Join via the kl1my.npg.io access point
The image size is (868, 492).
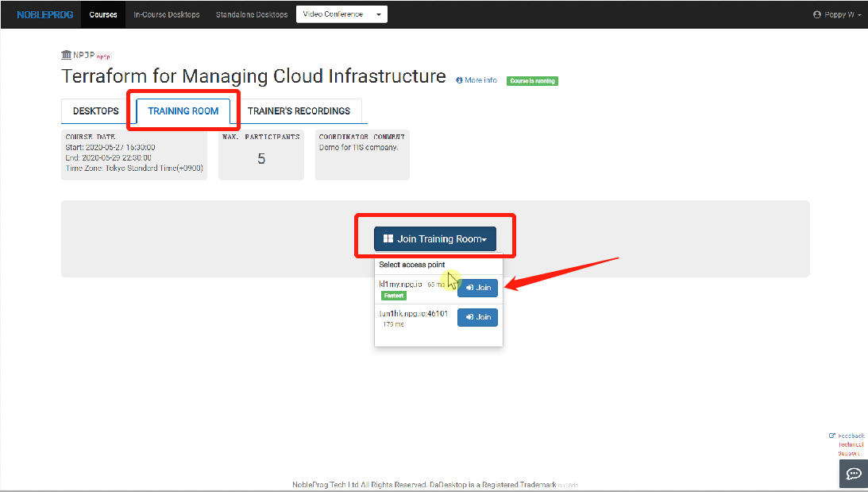(x=478, y=288)
